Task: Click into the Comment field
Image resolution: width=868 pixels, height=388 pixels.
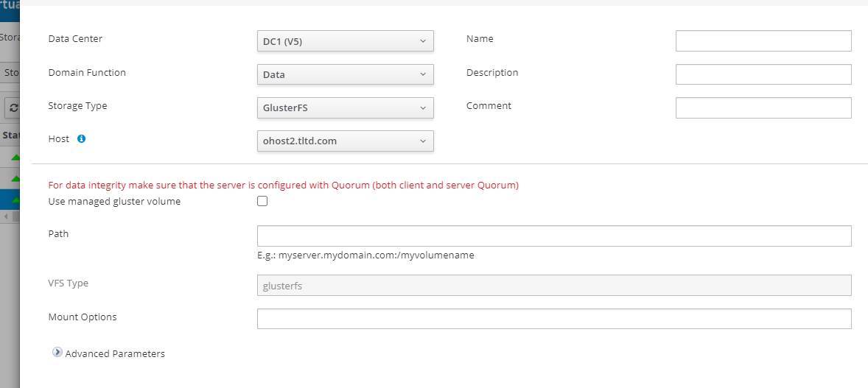Action: pyautogui.click(x=763, y=107)
